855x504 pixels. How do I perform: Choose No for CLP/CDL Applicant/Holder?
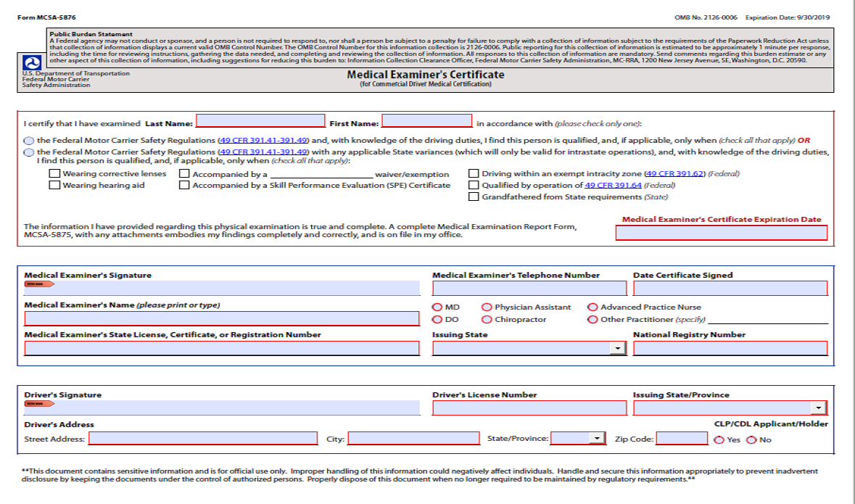tap(752, 440)
